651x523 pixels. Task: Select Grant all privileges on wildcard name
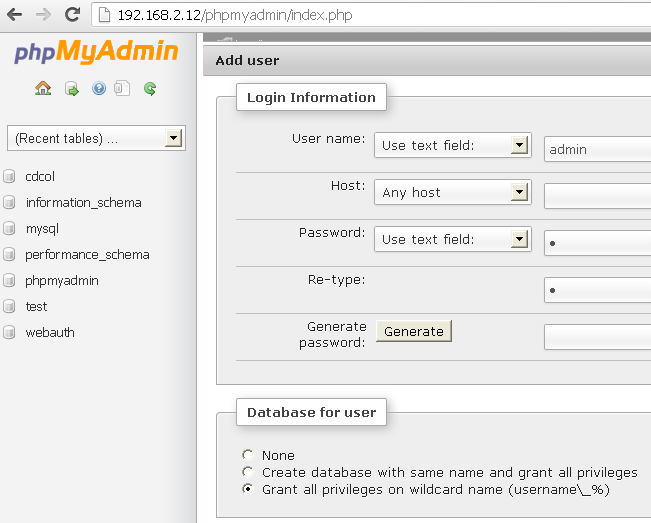tap(248, 490)
